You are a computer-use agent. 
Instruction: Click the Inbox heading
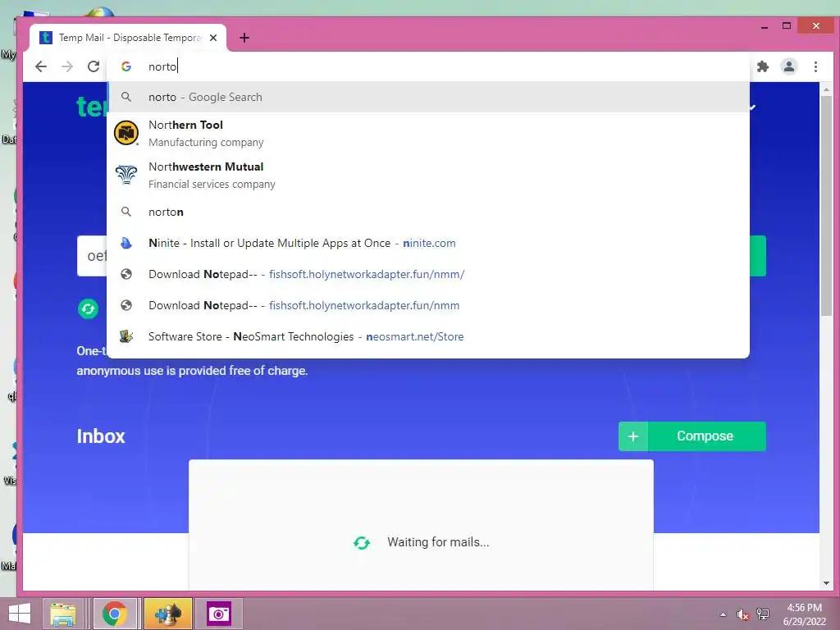tap(101, 436)
